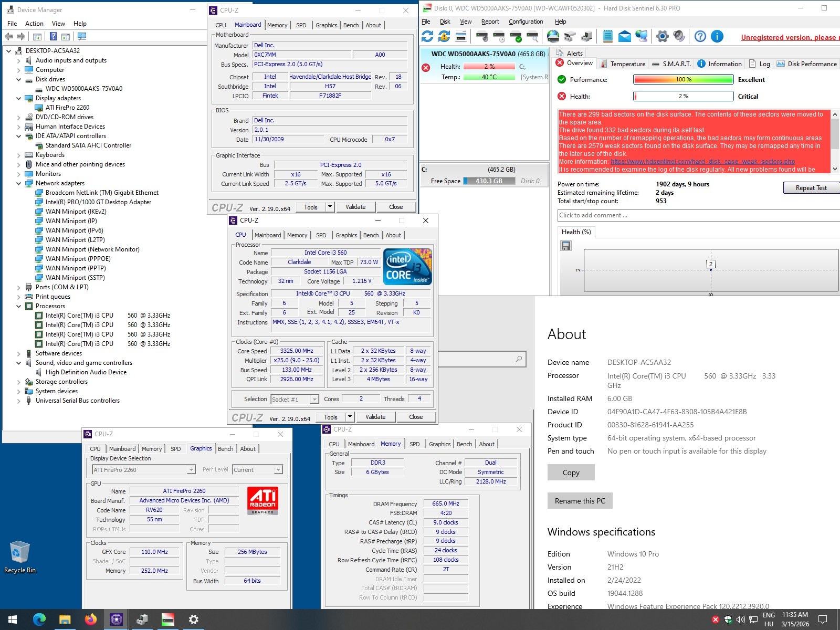840x630 pixels.
Task: Open Hard Disk Sentinel settings gear icon
Action: [x=662, y=36]
